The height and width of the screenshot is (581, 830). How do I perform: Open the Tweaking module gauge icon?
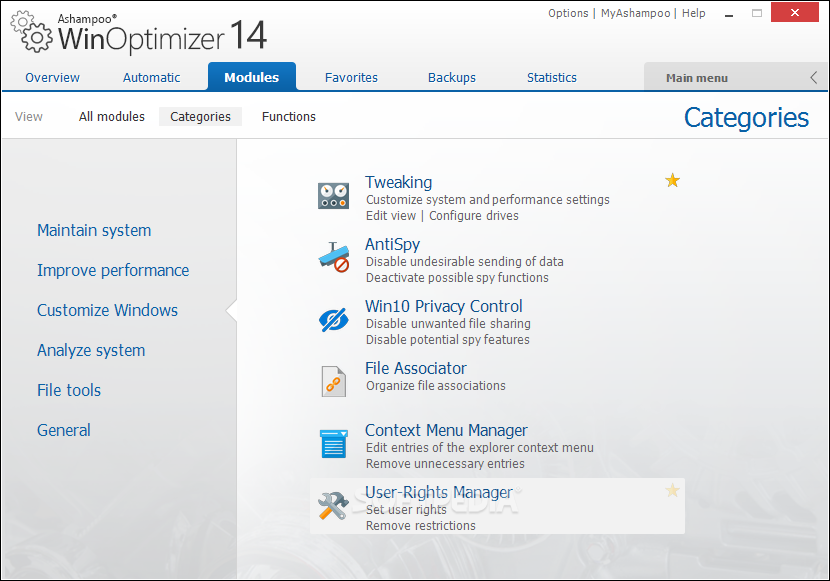coord(333,195)
